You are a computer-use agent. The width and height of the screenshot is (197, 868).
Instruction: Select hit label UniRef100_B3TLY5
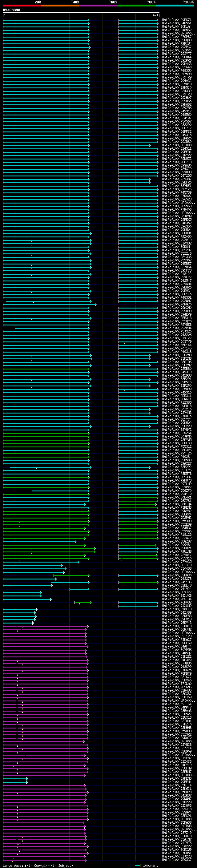(177, 470)
